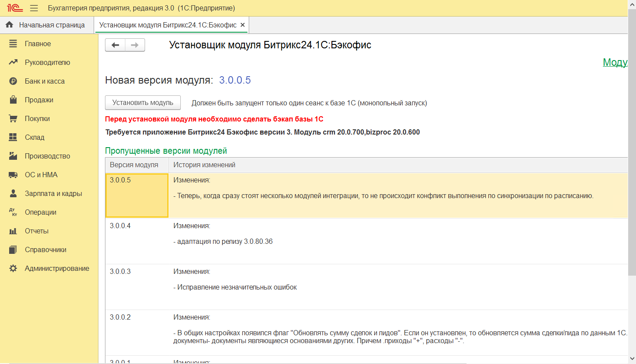
Task: Click the Производство factory icon
Action: [x=13, y=156]
